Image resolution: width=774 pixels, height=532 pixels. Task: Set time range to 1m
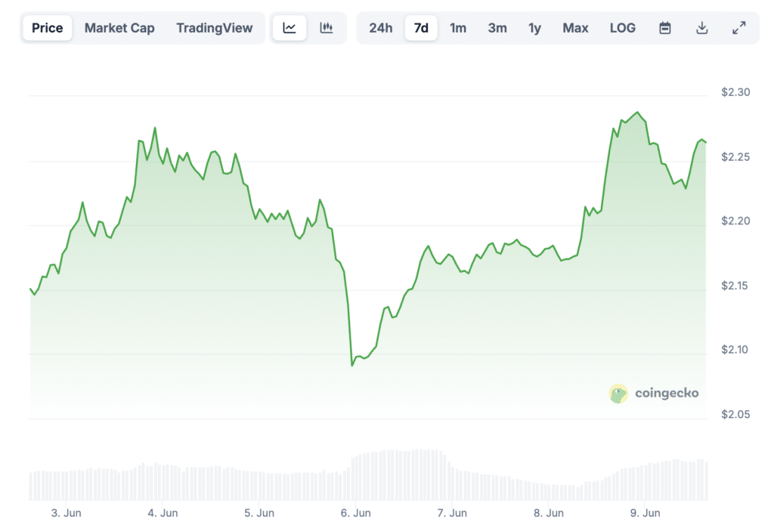[x=457, y=28]
